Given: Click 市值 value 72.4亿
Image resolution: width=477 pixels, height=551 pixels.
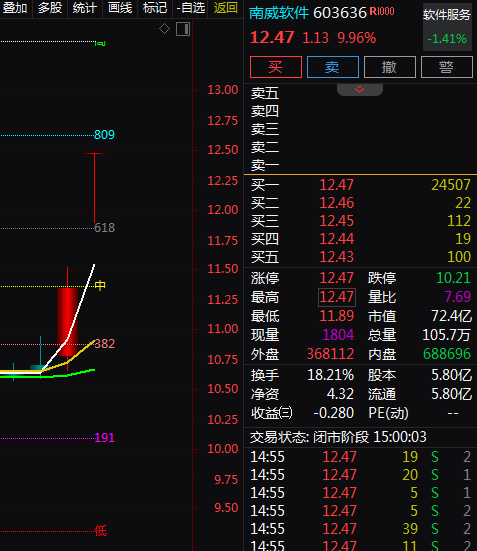Looking at the screenshot, I should click(x=451, y=316).
